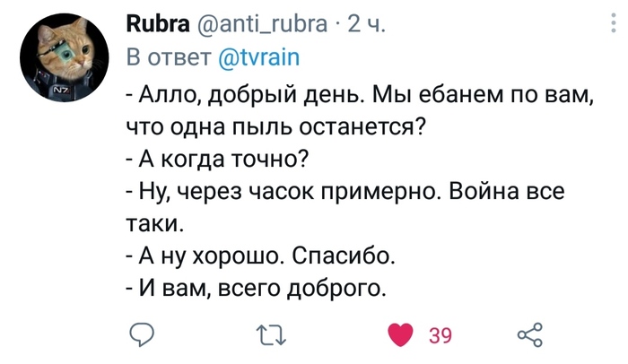This screenshot has height=364, width=628.
Task: Click the "В ответ" reply label
Action: click(170, 59)
